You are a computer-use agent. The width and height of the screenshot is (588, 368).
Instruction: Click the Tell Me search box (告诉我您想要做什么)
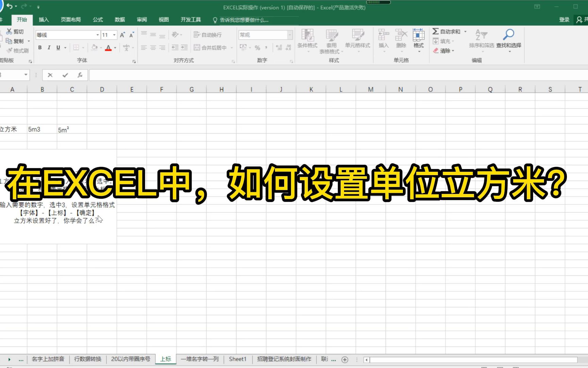click(255, 20)
